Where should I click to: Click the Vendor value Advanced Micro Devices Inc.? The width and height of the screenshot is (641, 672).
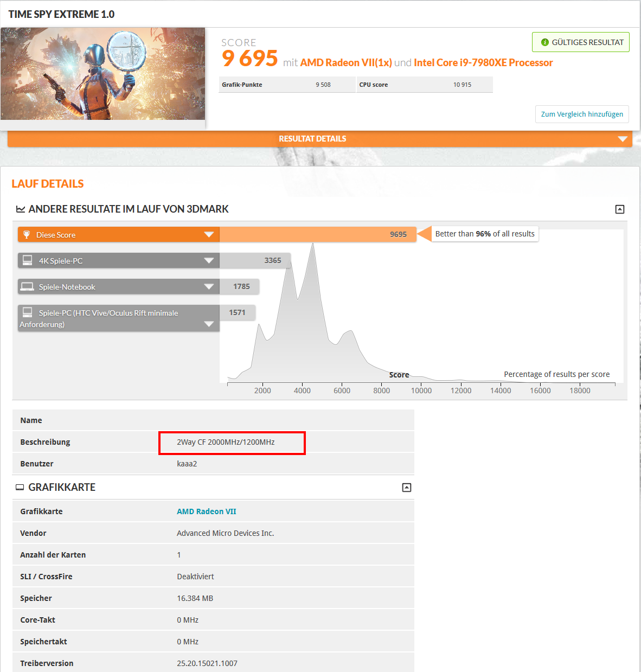[x=226, y=533]
